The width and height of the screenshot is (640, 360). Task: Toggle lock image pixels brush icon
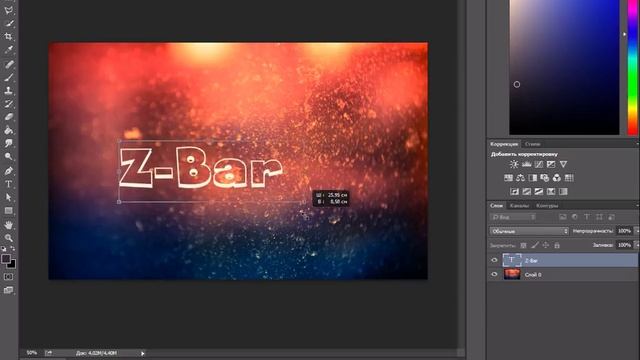535,245
